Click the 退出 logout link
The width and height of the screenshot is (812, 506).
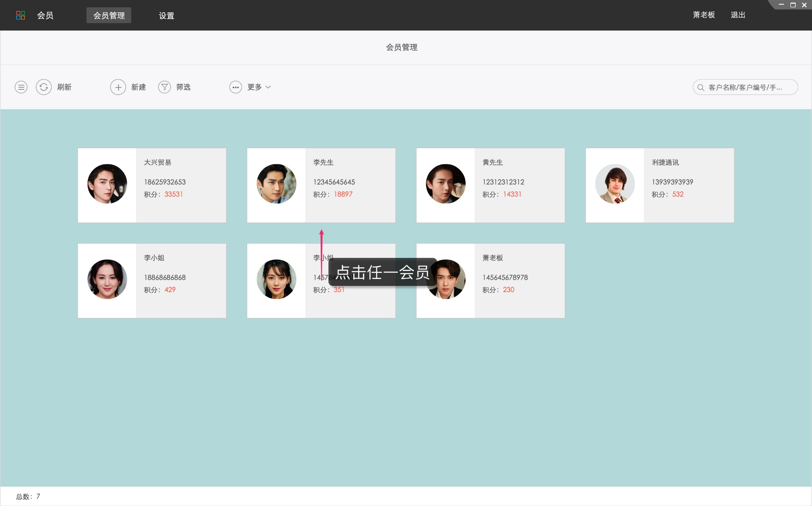(738, 15)
